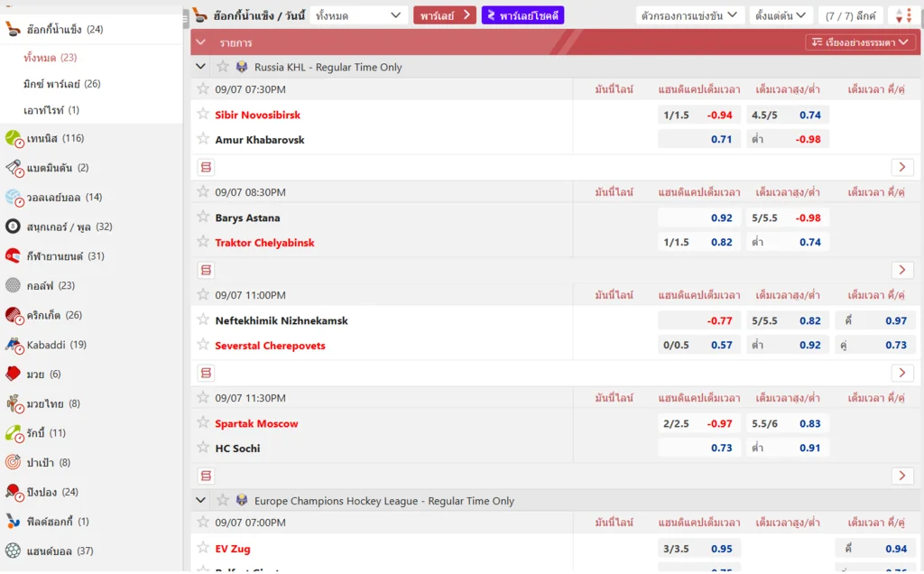Open the natural sorting dropdown
The height and width of the screenshot is (574, 924).
click(x=860, y=42)
